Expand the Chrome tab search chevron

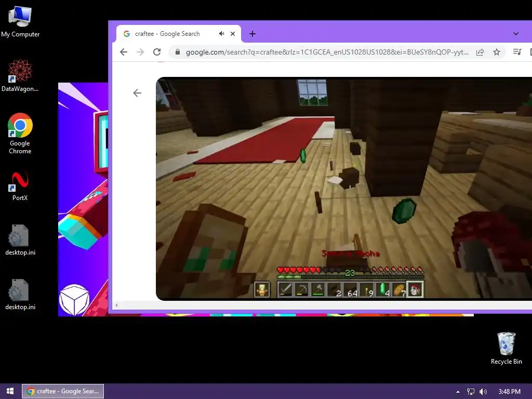(x=516, y=34)
